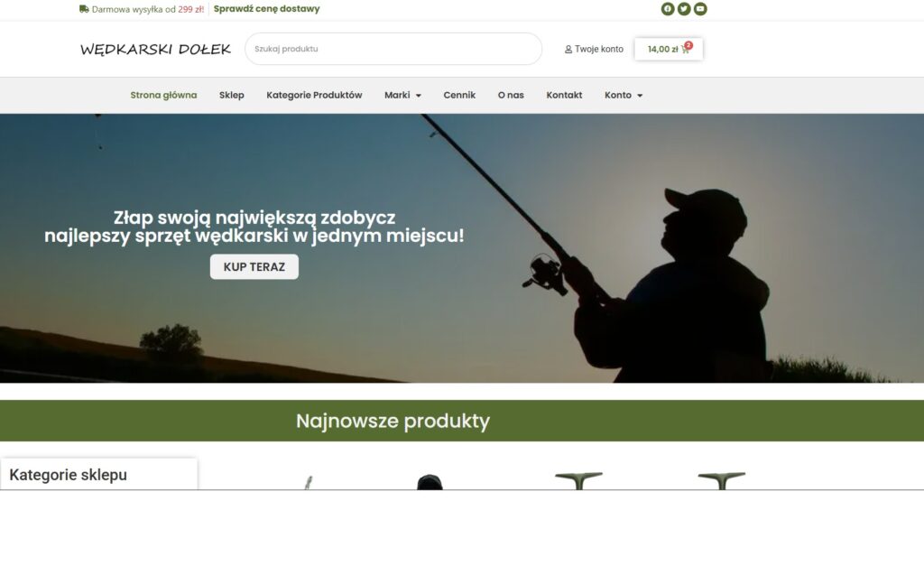Image resolution: width=924 pixels, height=566 pixels.
Task: Click the KUP TERAZ button
Action: [x=254, y=266]
